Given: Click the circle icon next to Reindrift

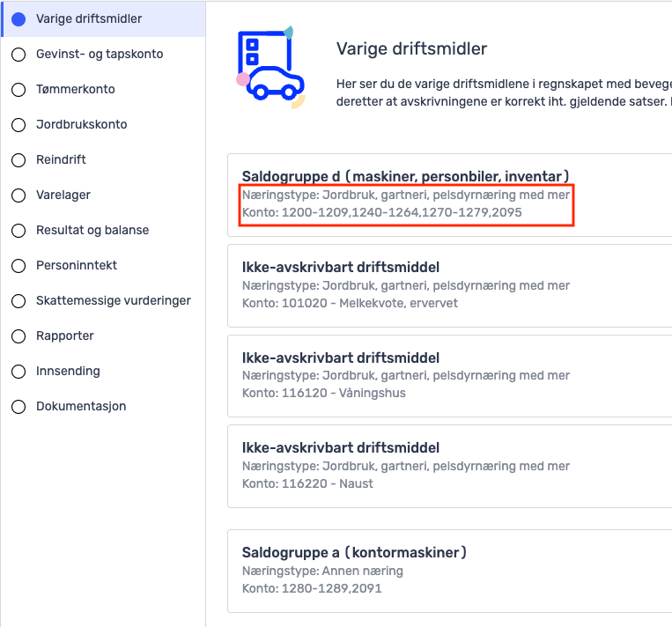Looking at the screenshot, I should click(x=18, y=160).
